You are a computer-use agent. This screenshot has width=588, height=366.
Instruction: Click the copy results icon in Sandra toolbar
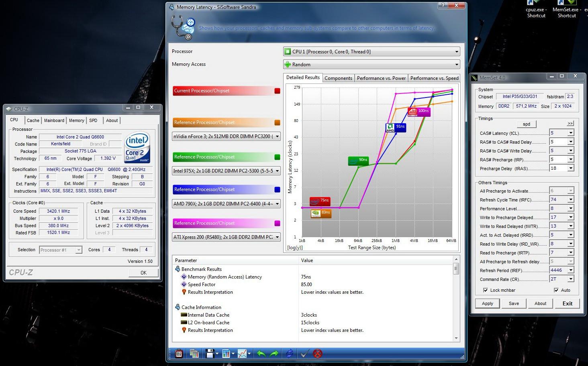194,354
